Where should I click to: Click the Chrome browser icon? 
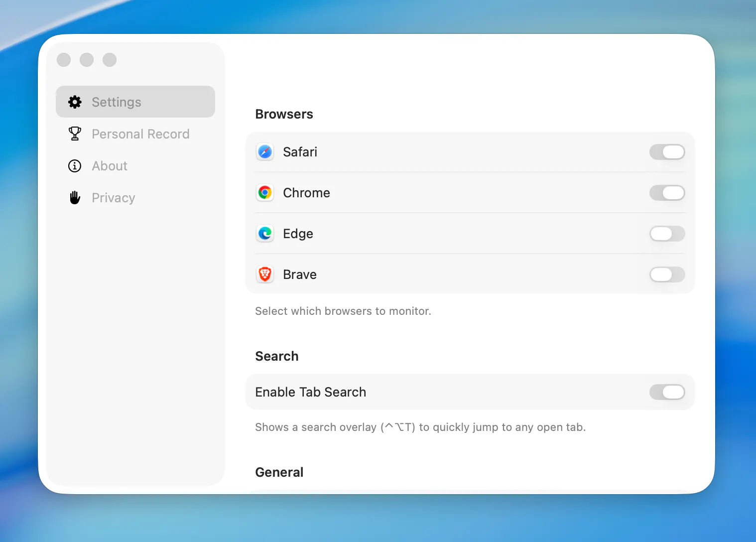click(265, 192)
